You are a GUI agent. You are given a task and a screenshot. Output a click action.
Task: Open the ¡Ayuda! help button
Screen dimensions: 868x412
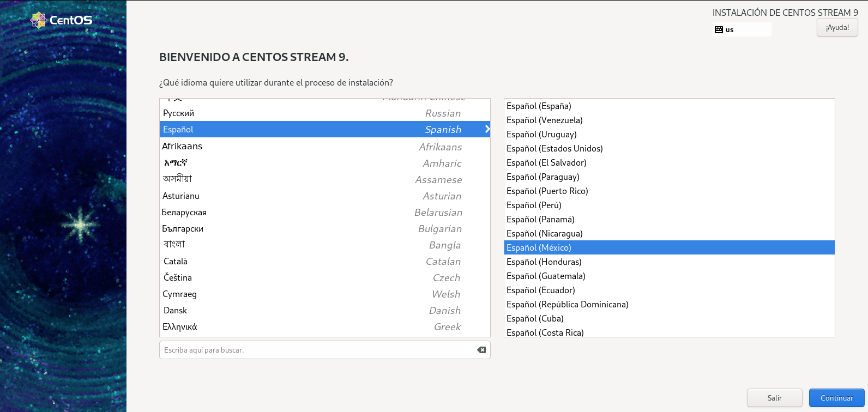pyautogui.click(x=837, y=27)
